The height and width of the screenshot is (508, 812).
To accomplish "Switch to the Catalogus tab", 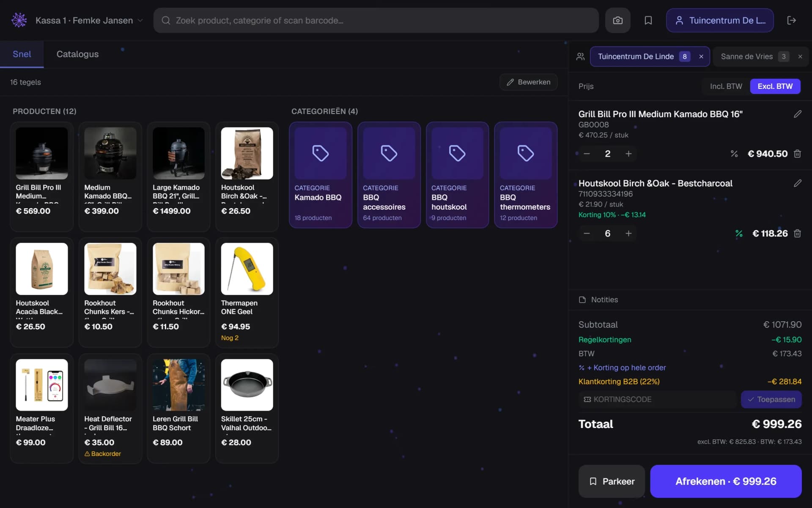I will [x=77, y=54].
